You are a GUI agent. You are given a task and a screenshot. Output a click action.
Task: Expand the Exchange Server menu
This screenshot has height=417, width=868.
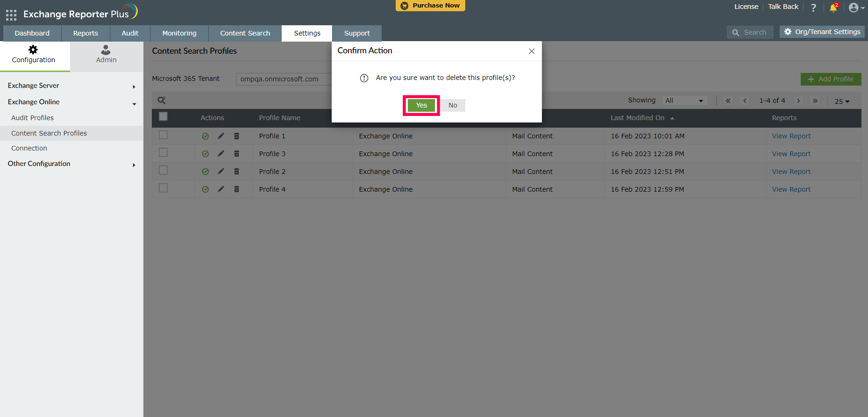coord(71,86)
